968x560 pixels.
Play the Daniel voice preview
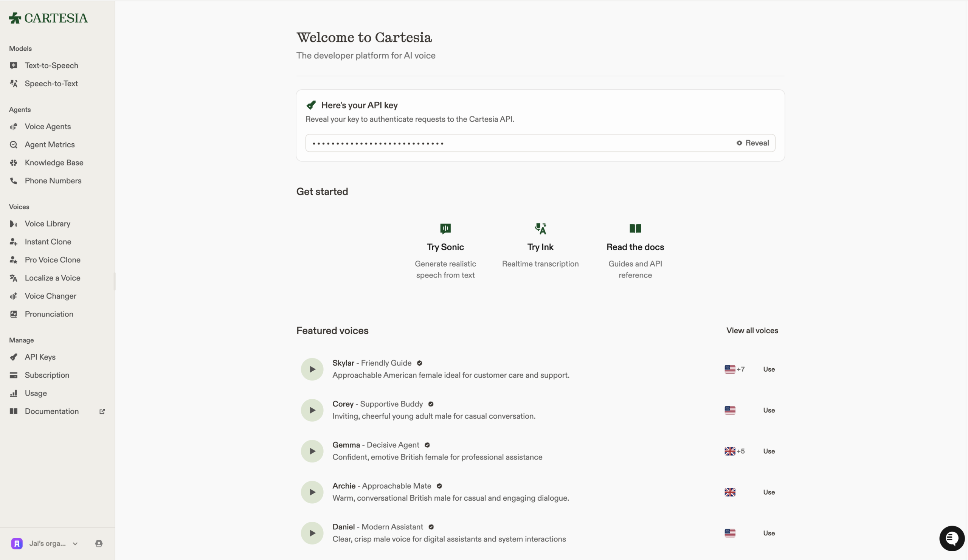[x=312, y=533]
